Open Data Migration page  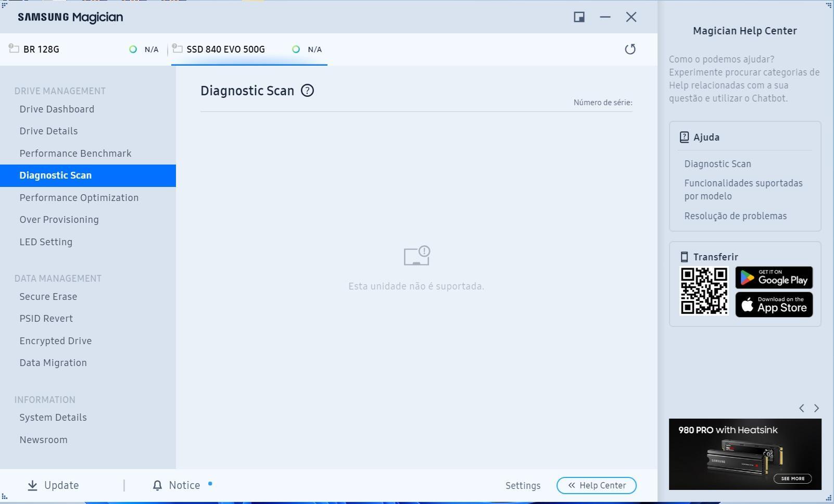[x=53, y=363]
